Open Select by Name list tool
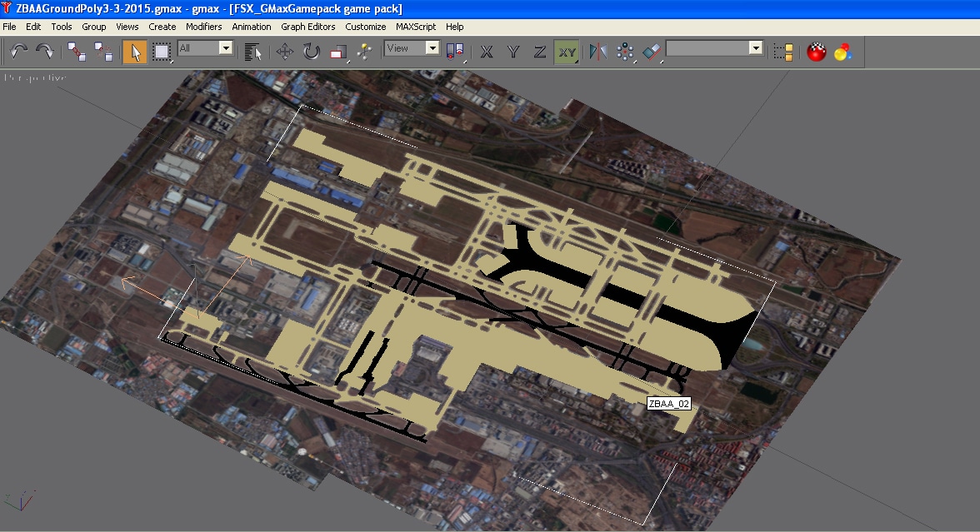980x532 pixels. (x=253, y=52)
